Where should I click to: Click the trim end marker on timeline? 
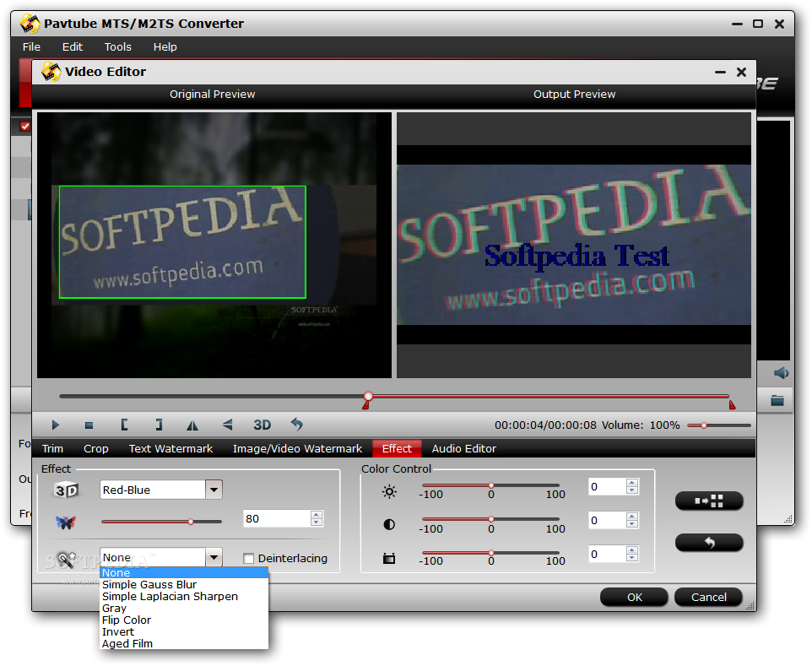click(732, 404)
